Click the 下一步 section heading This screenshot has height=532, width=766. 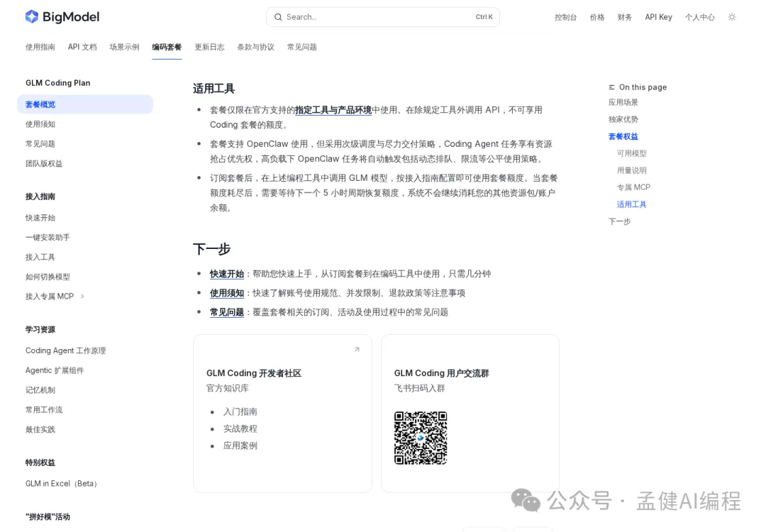(211, 249)
